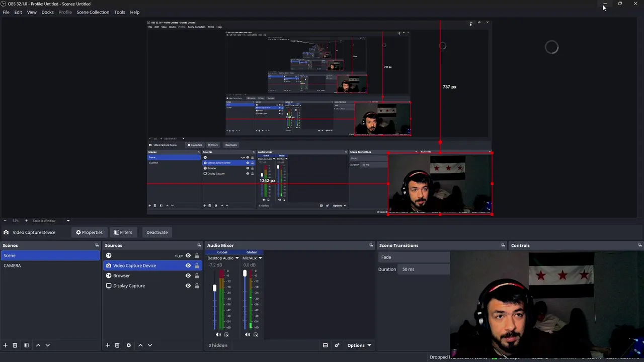
Task: Select the Display Capture source row
Action: tap(152, 286)
